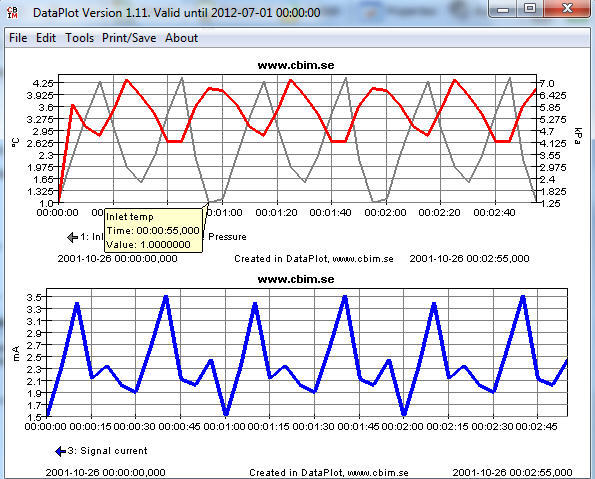This screenshot has height=479, width=595.
Task: Click the top chart start date 2001-10-26 00:00:00,000
Action: tap(118, 259)
